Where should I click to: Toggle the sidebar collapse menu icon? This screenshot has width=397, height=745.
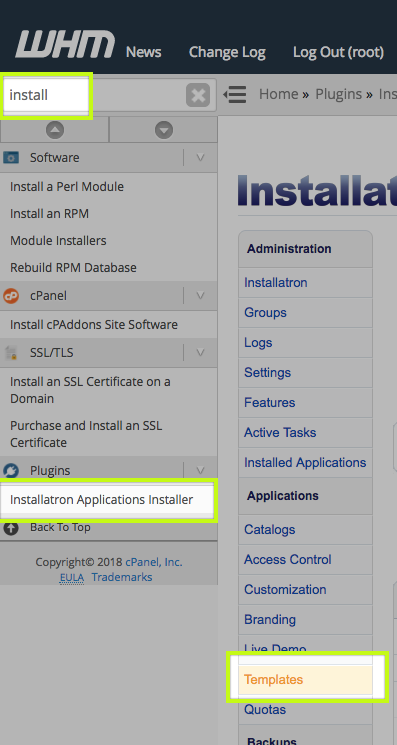coord(235,94)
